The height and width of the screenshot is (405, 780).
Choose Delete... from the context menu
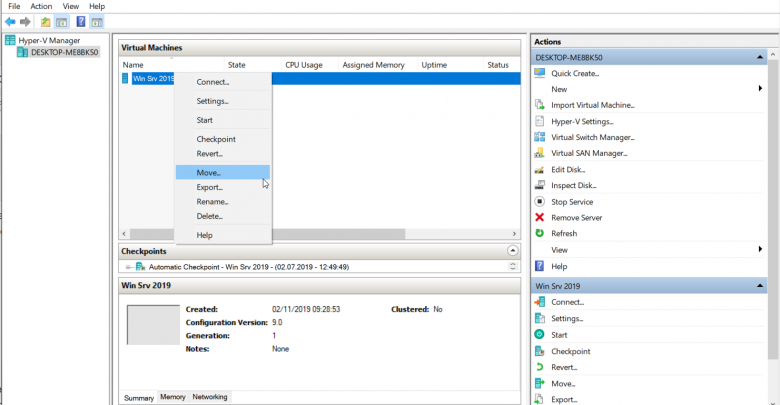[x=223, y=216]
